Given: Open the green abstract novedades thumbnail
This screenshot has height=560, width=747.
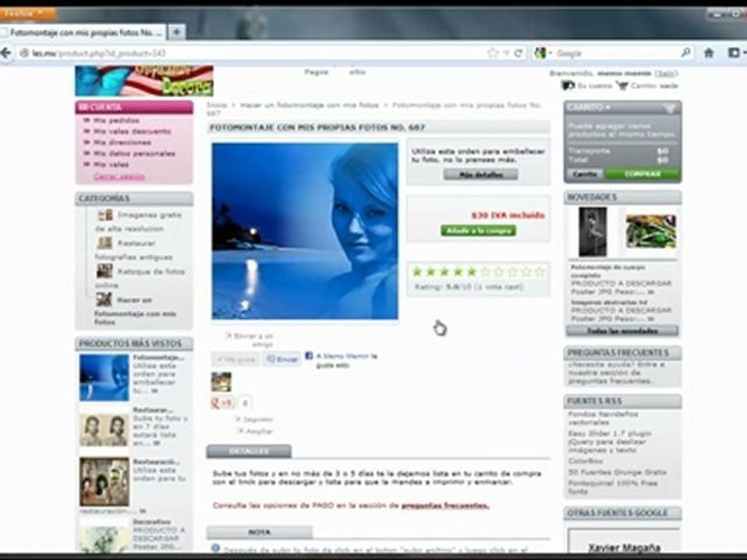Looking at the screenshot, I should tap(651, 232).
